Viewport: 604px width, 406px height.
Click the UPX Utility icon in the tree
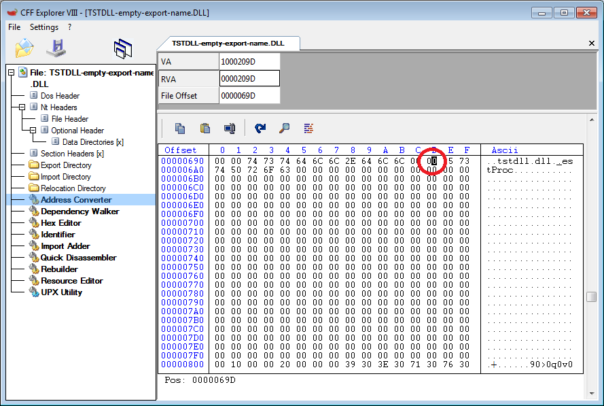[34, 292]
